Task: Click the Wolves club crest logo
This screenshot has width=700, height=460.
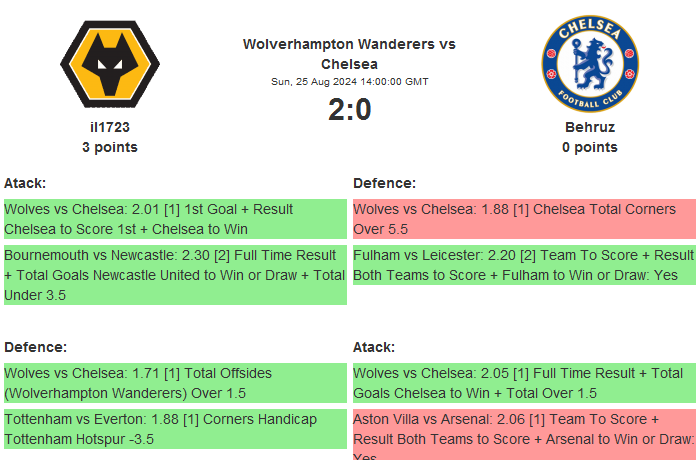Action: (110, 63)
